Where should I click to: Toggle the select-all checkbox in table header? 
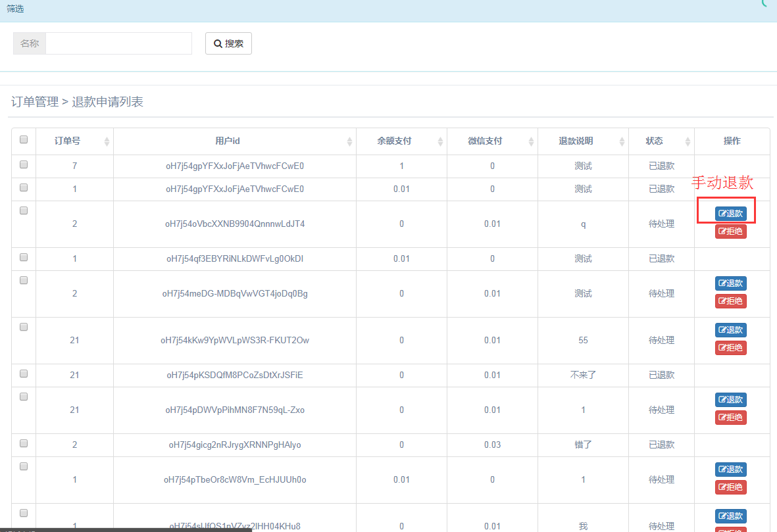[x=24, y=139]
